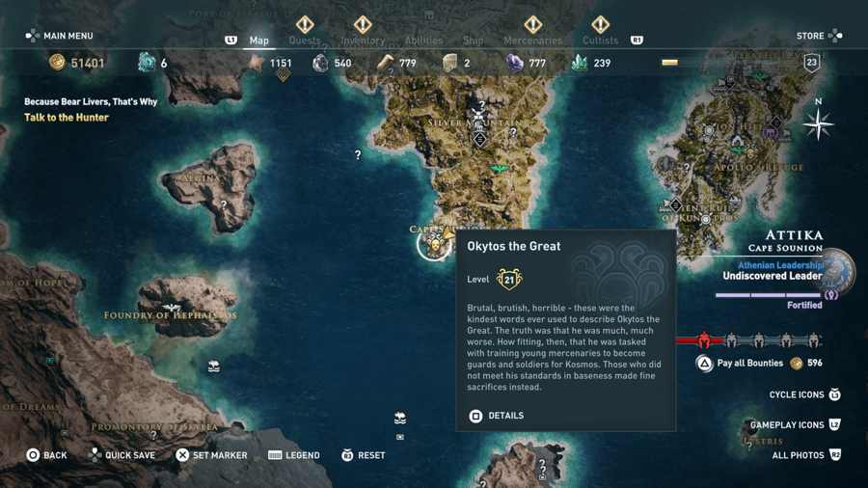Select the Cultists tab
868x488 pixels.
[600, 41]
